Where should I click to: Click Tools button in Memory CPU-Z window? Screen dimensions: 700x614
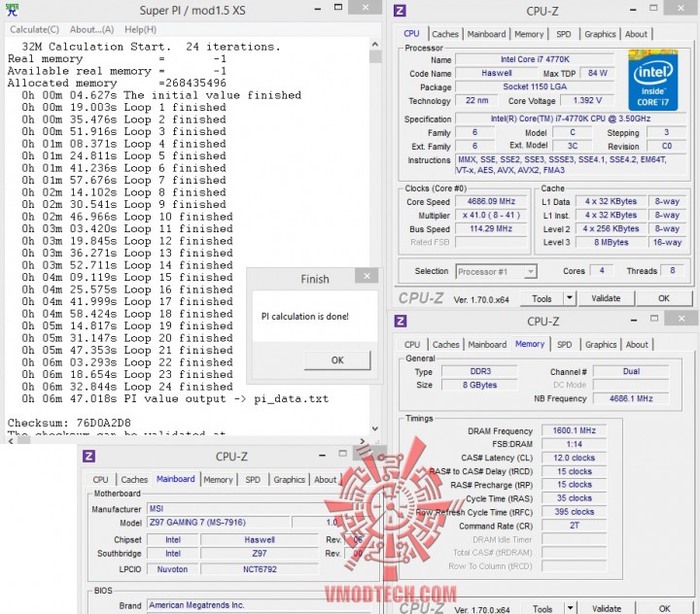542,608
